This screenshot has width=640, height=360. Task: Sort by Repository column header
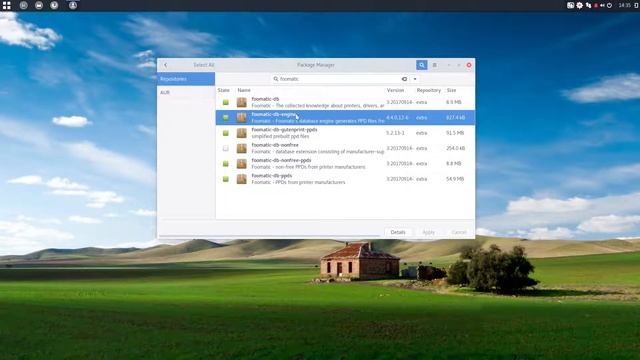[x=429, y=90]
